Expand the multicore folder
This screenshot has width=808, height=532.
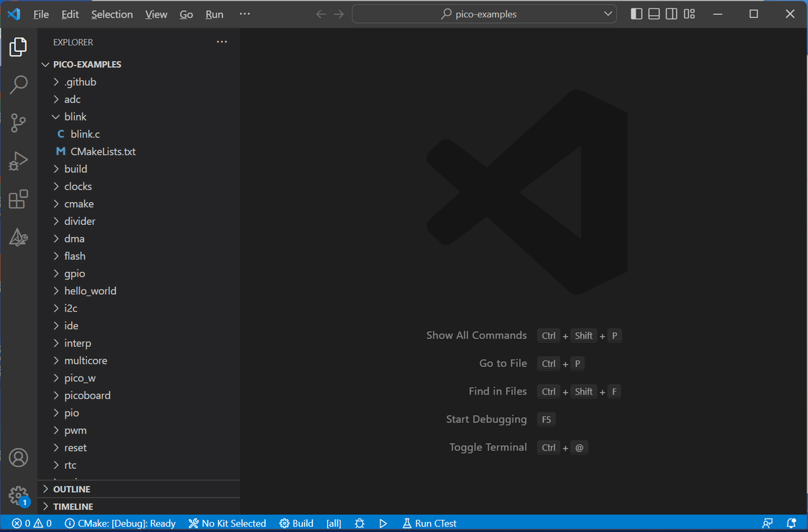coord(139,361)
